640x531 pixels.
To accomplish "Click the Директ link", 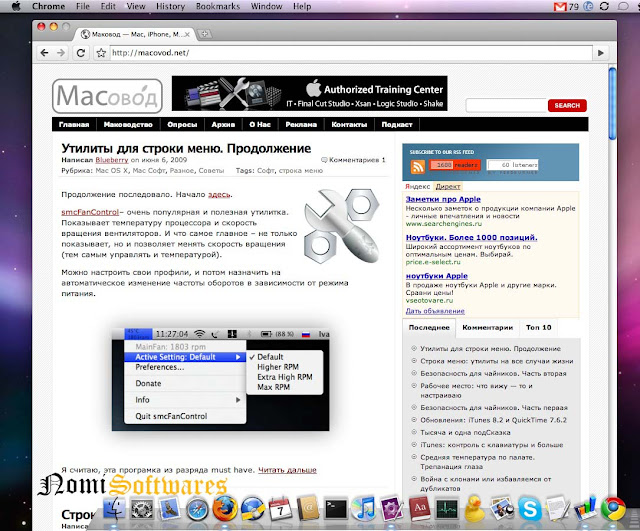I will pos(448,187).
